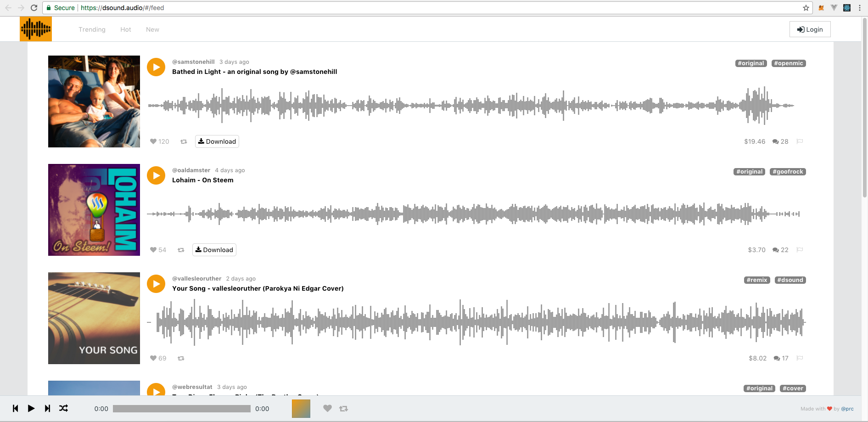Image resolution: width=868 pixels, height=422 pixels.
Task: Open Your Song cover title link
Action: click(x=258, y=288)
